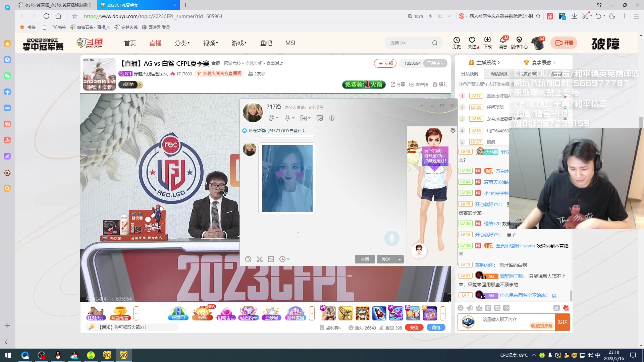644x362 pixels.
Task: Open 鱼吧 in Douyu navigation
Action: (266, 43)
